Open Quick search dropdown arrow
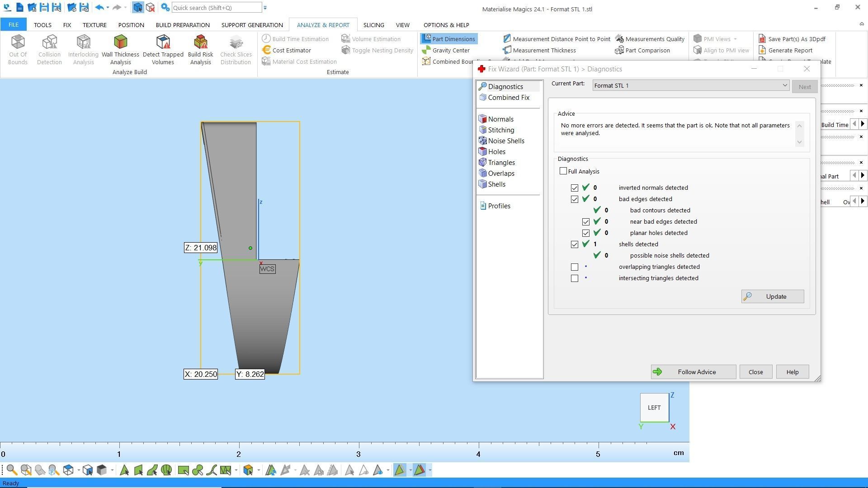Screen dimensions: 868x488 point(265,8)
